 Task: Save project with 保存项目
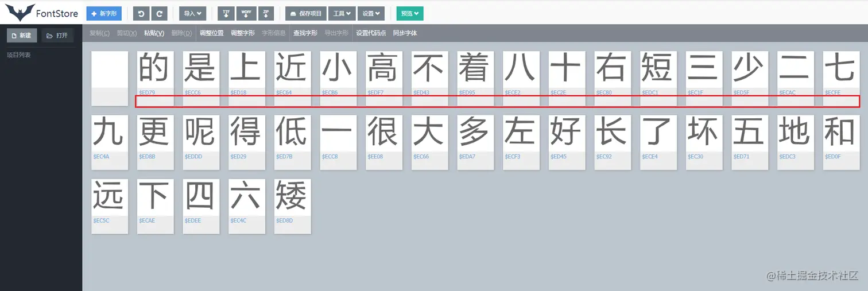point(305,13)
